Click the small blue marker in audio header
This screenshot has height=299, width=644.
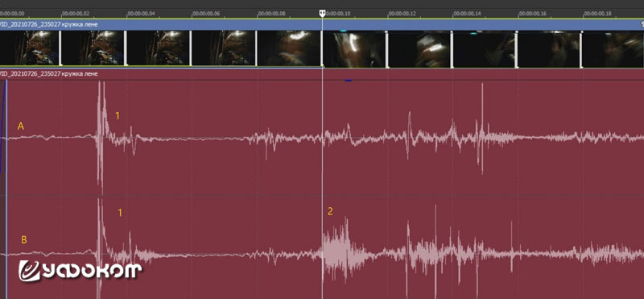(349, 81)
